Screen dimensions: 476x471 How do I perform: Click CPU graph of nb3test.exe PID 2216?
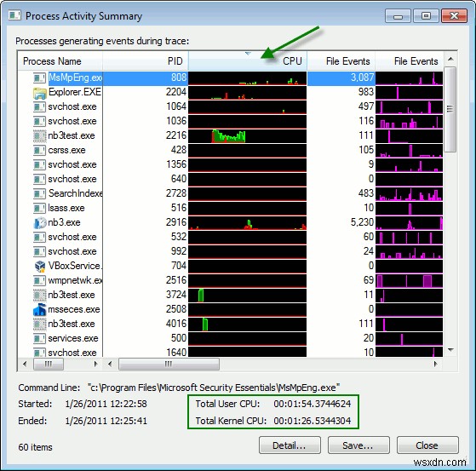point(248,136)
